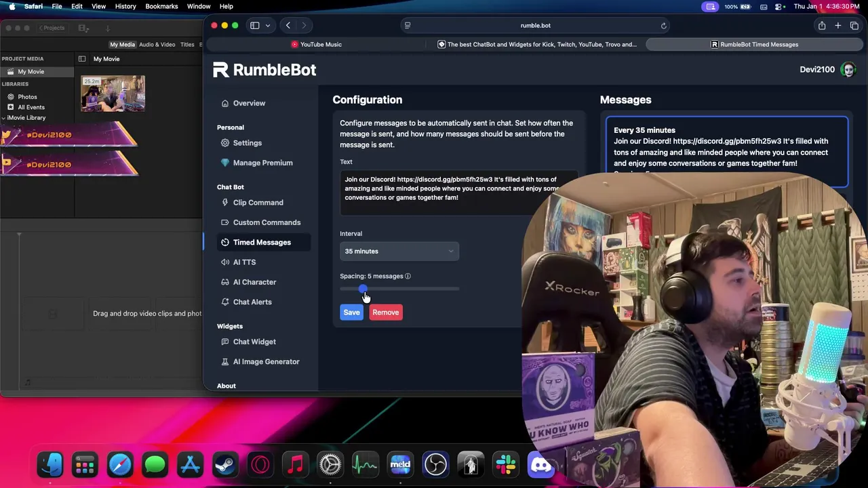This screenshot has width=868, height=488.
Task: Open the iMovie Titles tab
Action: tap(187, 45)
